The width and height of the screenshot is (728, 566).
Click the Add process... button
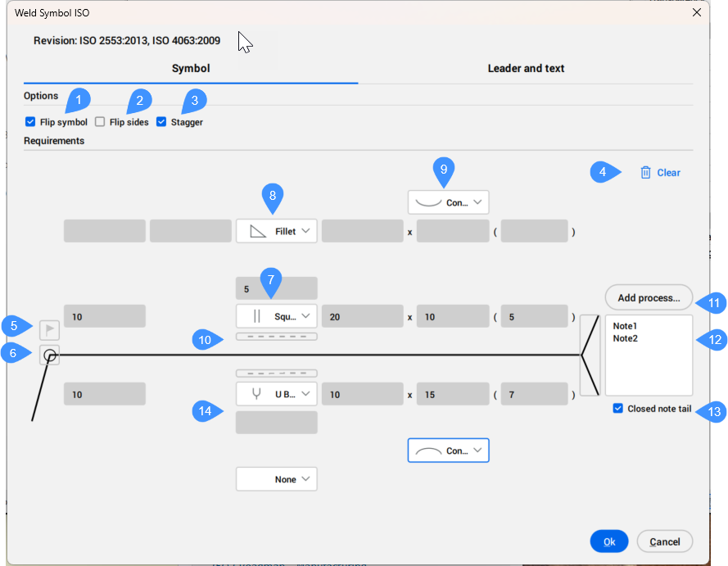pos(649,297)
